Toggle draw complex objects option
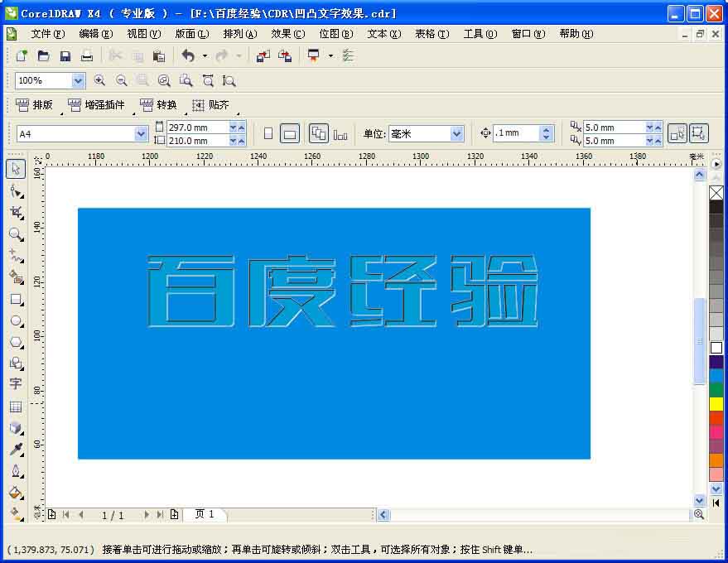This screenshot has width=728, height=563. (x=698, y=133)
